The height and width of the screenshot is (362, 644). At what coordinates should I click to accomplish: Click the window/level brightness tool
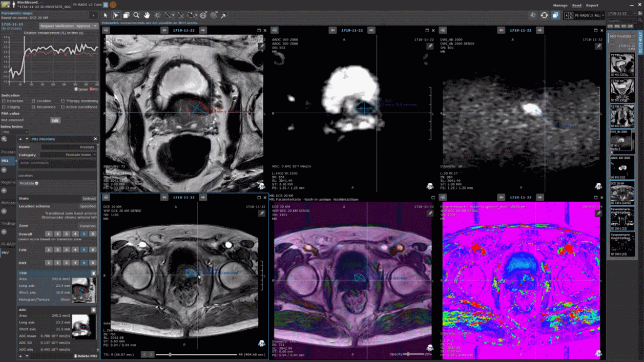pos(157,15)
